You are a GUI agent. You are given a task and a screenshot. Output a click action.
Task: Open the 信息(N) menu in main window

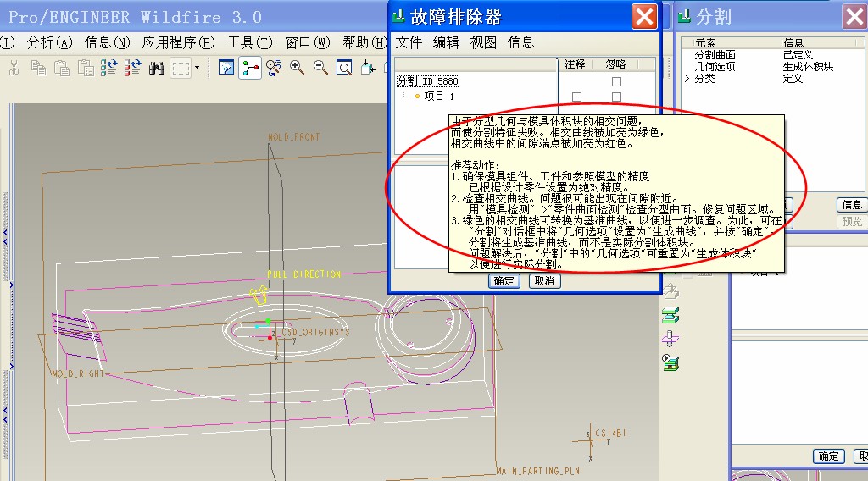(x=108, y=42)
